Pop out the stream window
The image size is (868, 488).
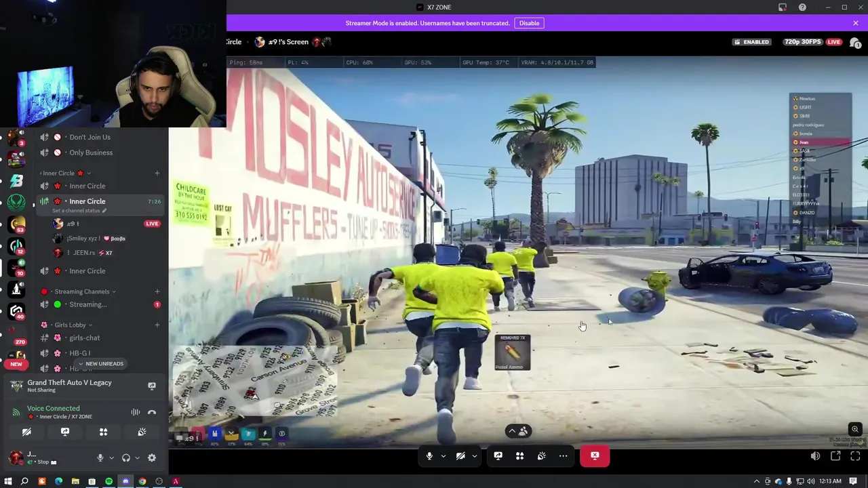tap(835, 456)
